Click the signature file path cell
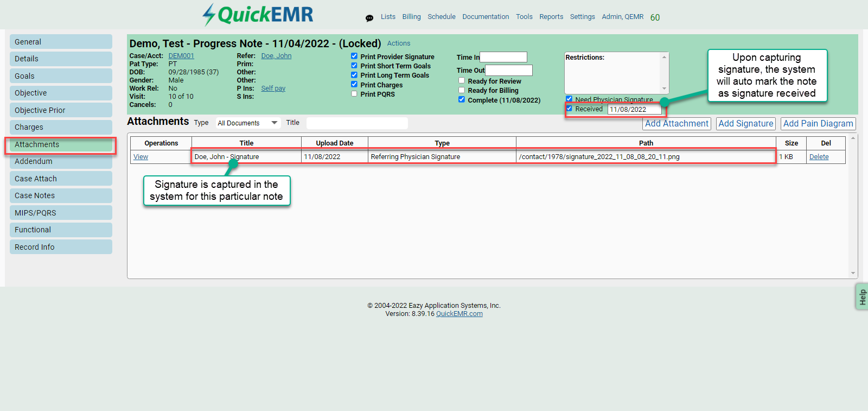Screen dimensions: 868x411 click(646, 157)
